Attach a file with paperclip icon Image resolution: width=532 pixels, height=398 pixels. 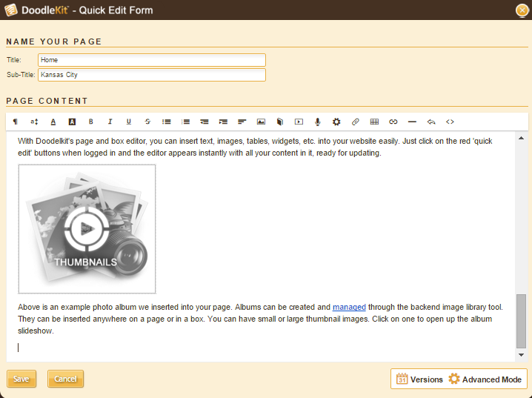tap(355, 122)
